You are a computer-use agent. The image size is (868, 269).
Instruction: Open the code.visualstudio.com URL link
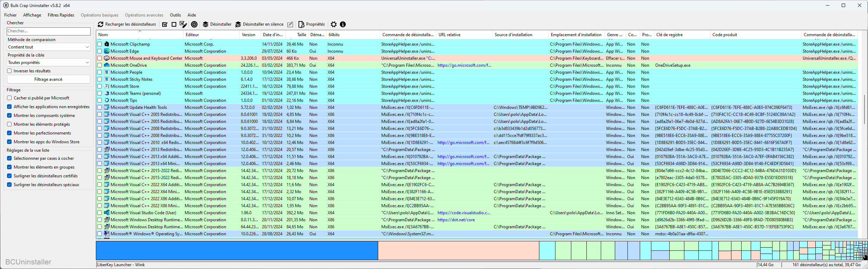(x=464, y=213)
